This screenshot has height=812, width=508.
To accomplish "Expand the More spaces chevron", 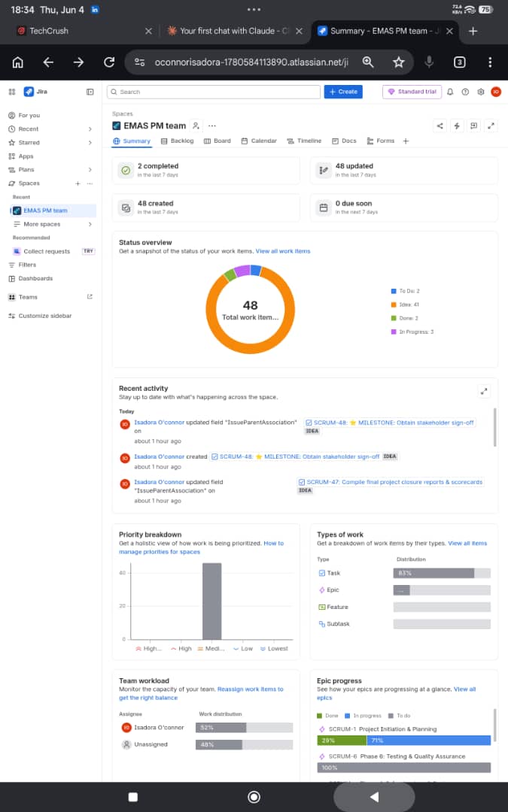I will 90,224.
